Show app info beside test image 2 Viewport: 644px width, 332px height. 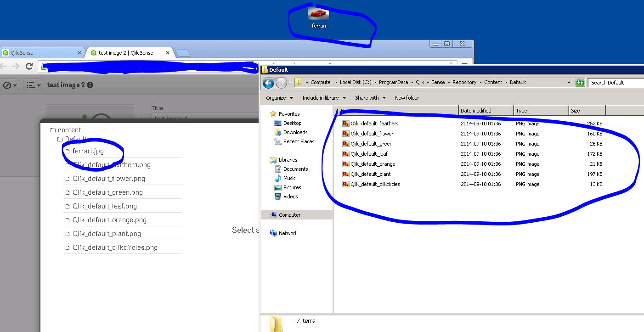(90, 85)
